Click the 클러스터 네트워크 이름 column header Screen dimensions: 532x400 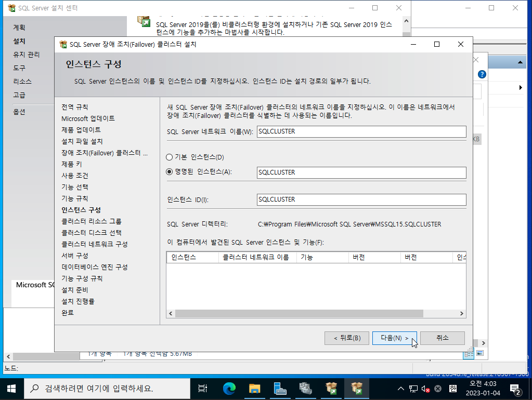click(x=257, y=257)
